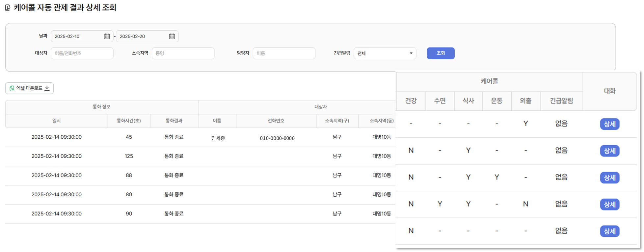Click the 엑셀 다운로드 button
The height and width of the screenshot is (252, 644).
click(29, 88)
